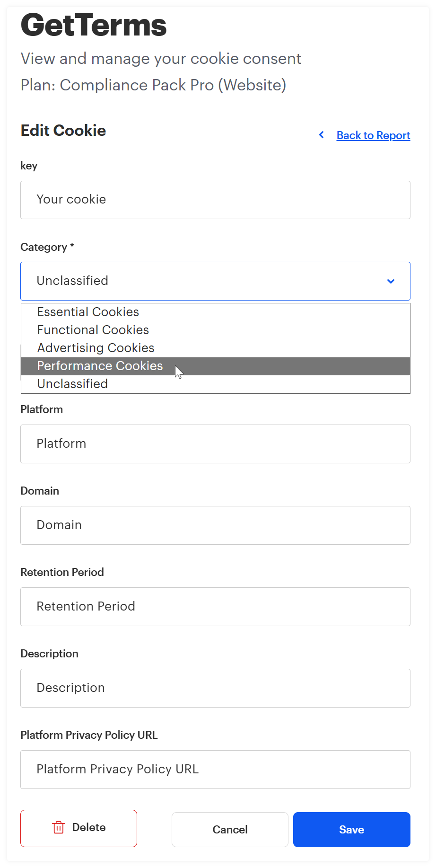Open the Back to Report link
The width and height of the screenshot is (436, 868).
373,135
